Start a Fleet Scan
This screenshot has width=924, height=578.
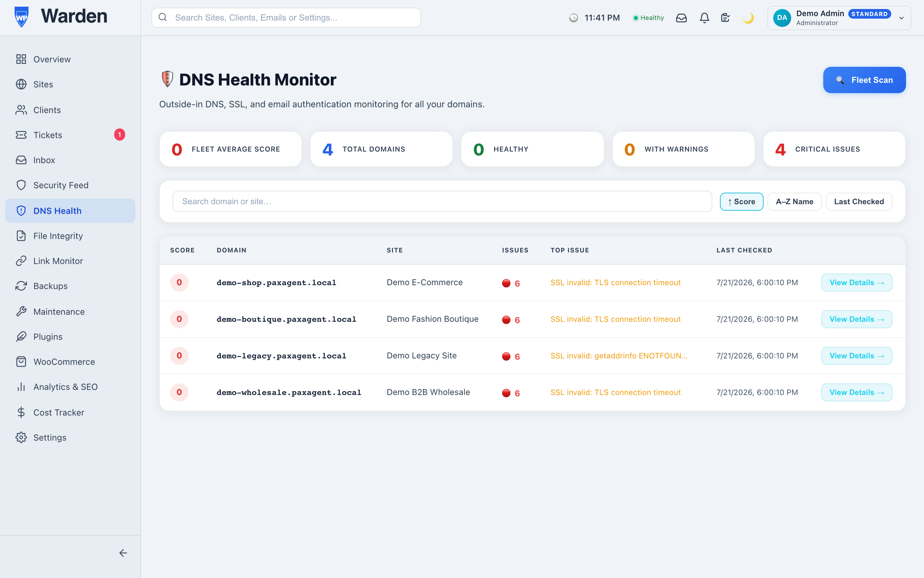point(864,80)
